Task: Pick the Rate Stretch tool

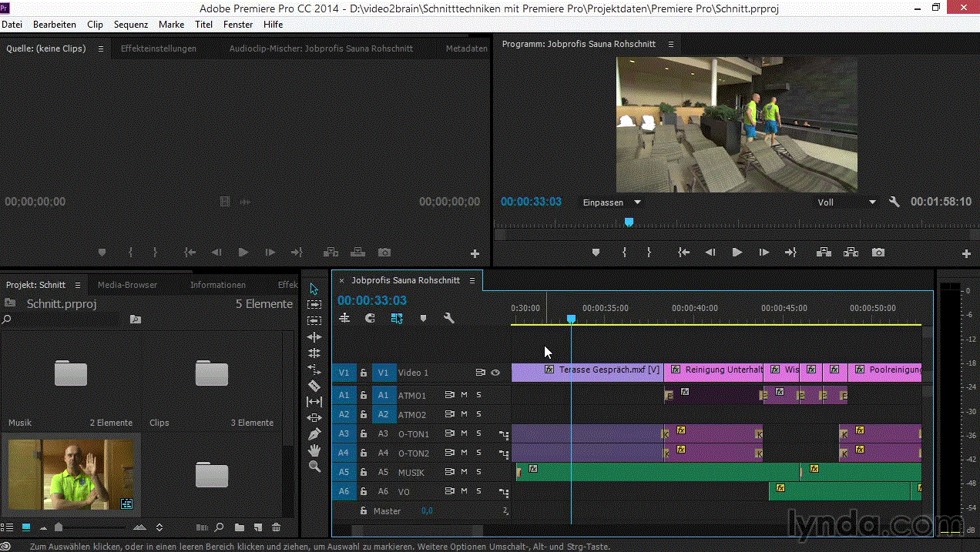Action: [x=314, y=370]
